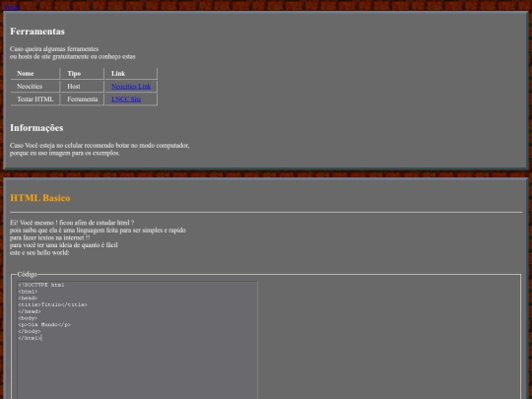Click the '<body>' opening tag line
532x399 pixels.
(x=28, y=318)
